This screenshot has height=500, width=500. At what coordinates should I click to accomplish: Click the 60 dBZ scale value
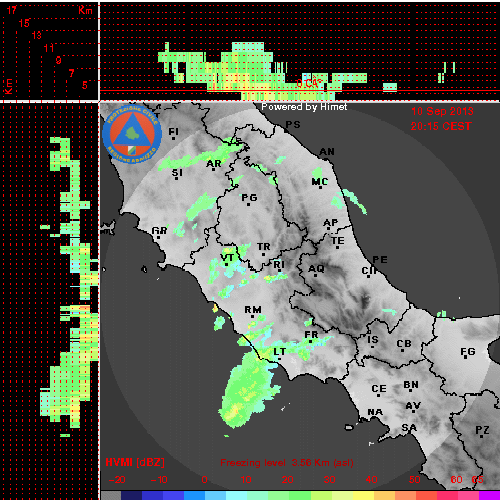pos(456,480)
